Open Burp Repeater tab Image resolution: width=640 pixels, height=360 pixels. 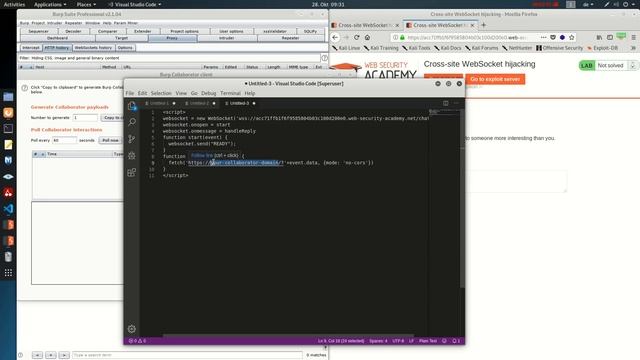pyautogui.click(x=291, y=38)
